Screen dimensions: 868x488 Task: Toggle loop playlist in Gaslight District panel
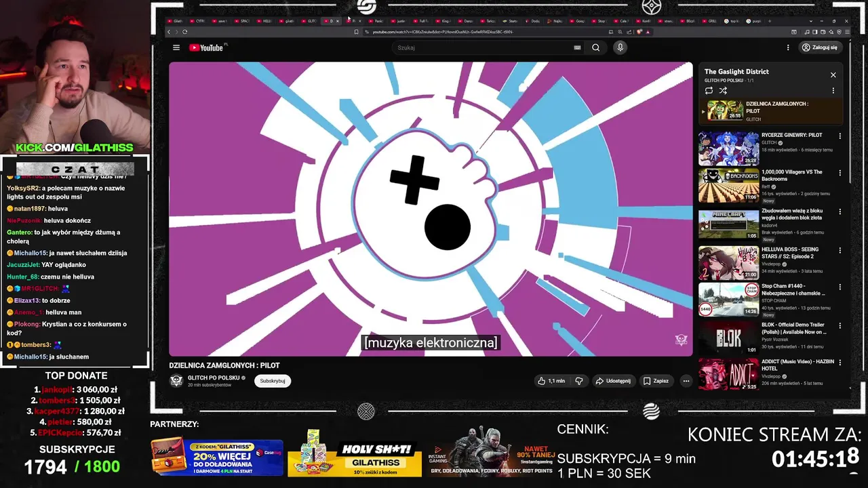709,90
